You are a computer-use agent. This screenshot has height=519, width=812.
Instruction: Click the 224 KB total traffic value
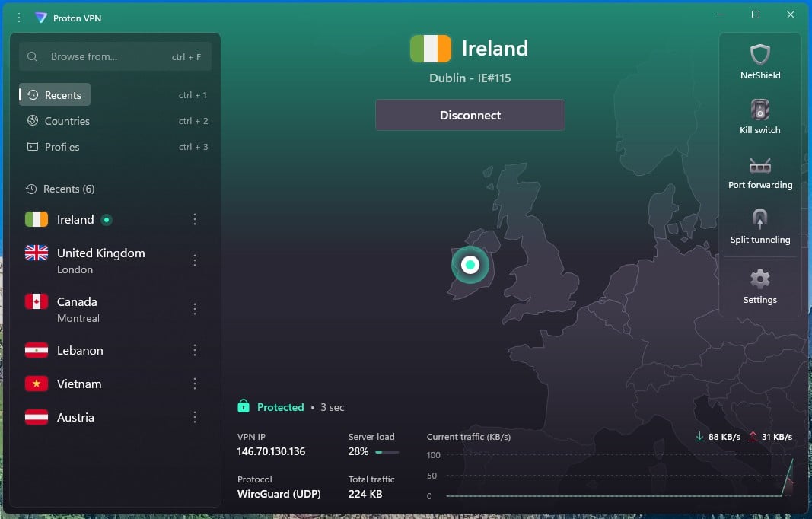coord(365,494)
